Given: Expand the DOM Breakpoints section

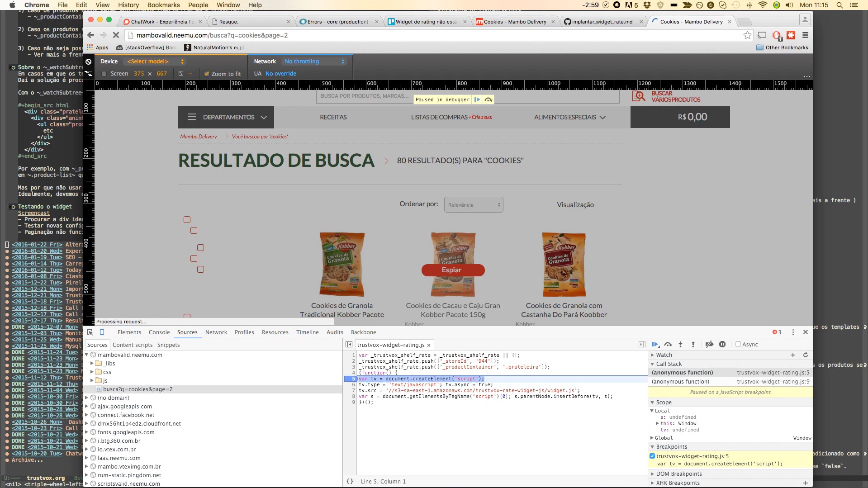Looking at the screenshot, I should [x=653, y=474].
